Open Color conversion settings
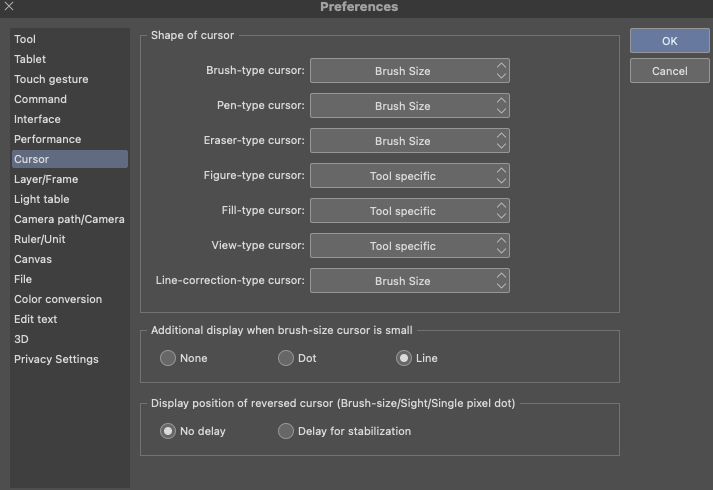 70,299
